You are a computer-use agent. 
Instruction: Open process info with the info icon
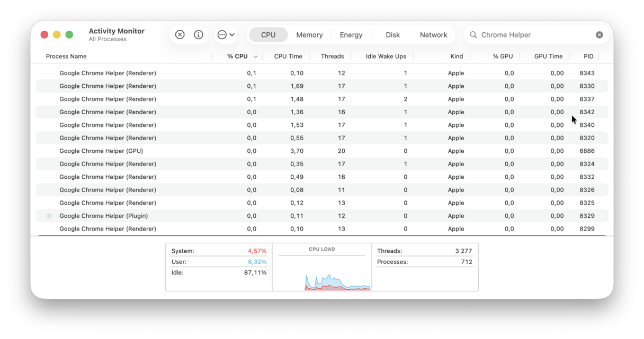199,34
